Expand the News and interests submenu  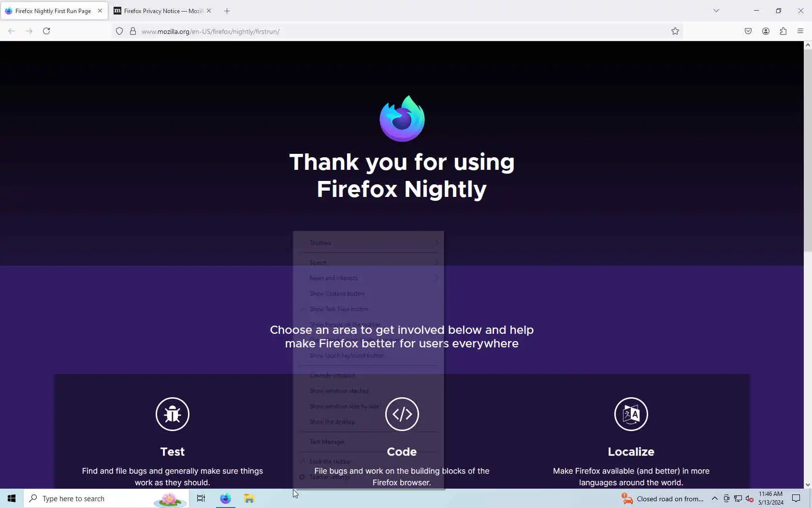368,278
